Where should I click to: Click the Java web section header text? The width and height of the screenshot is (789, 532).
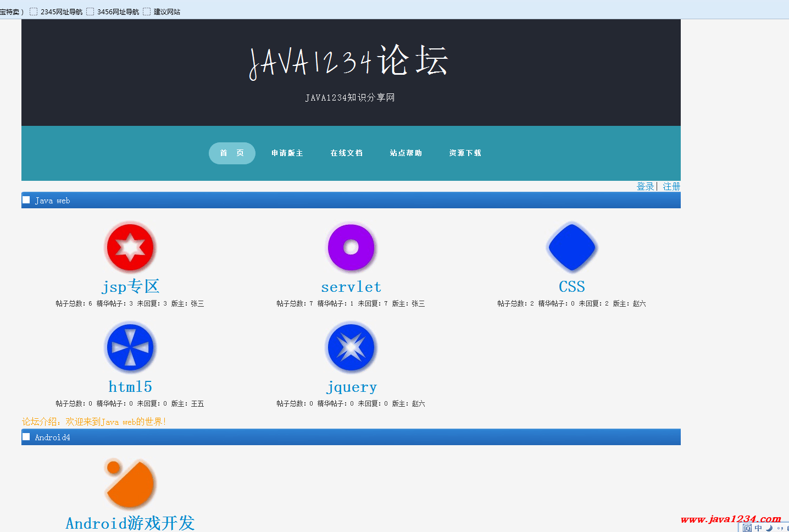click(52, 201)
